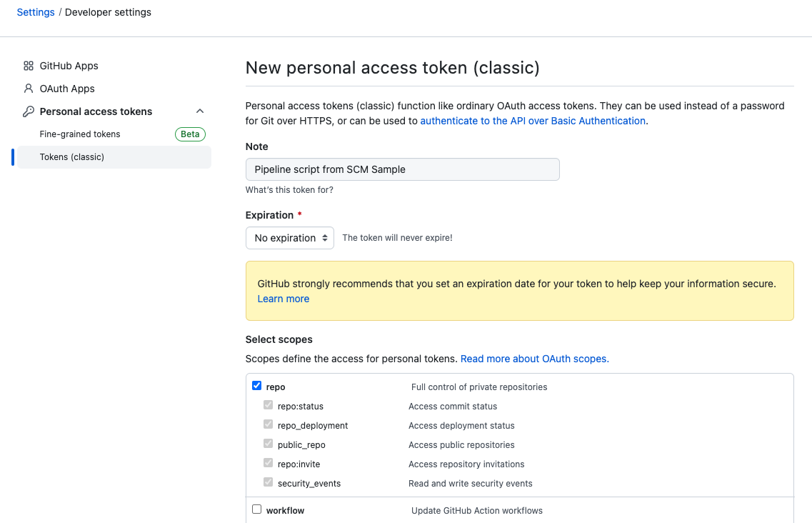Switch to Fine-grained tokens

79,134
